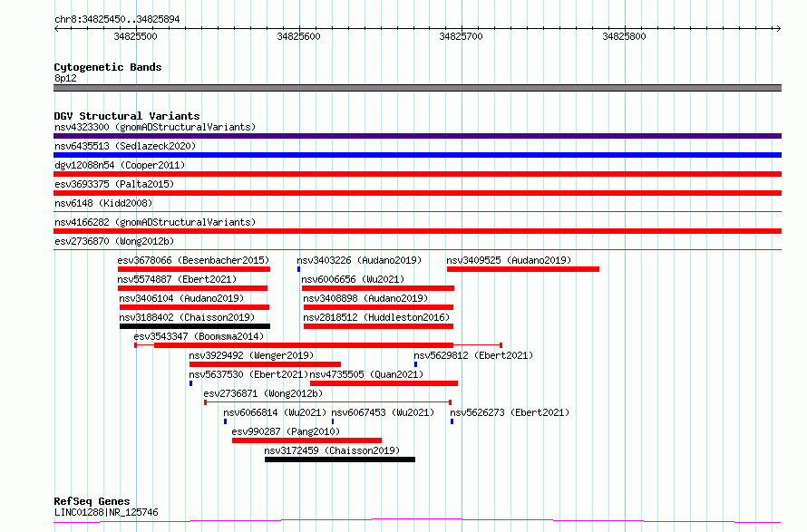Click the Cytogenetic Bands track heading
This screenshot has width=807, height=532.
click(x=108, y=67)
